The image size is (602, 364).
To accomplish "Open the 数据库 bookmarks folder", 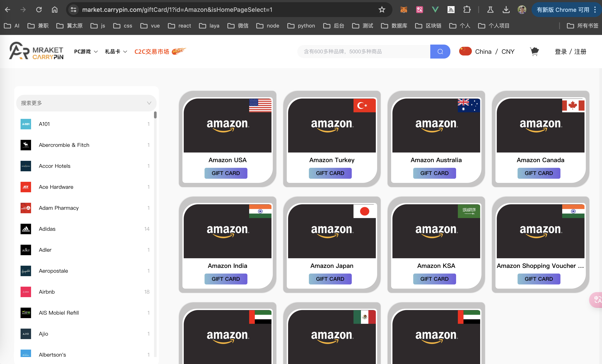I will (x=394, y=26).
